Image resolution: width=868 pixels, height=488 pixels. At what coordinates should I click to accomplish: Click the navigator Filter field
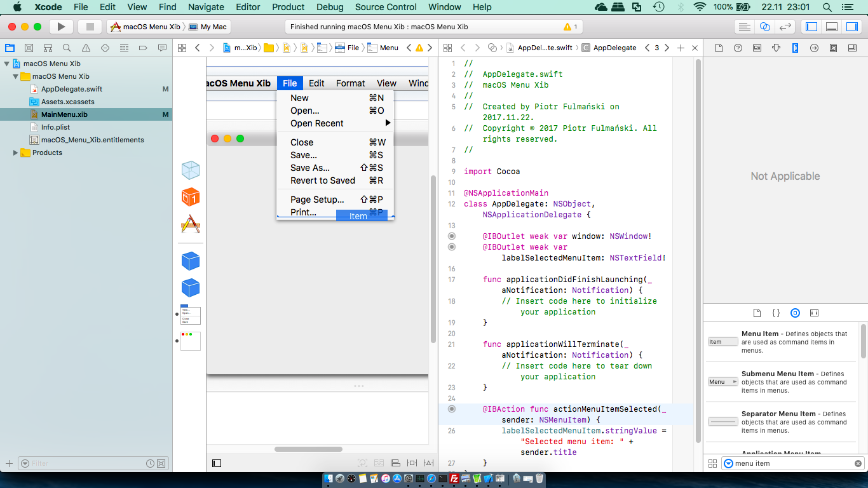tap(92, 463)
